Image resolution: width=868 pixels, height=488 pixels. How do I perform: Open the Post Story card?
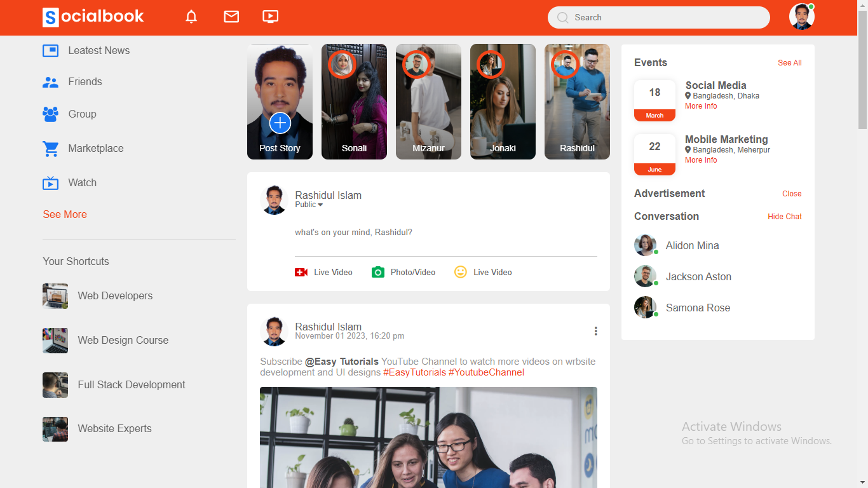(280, 102)
